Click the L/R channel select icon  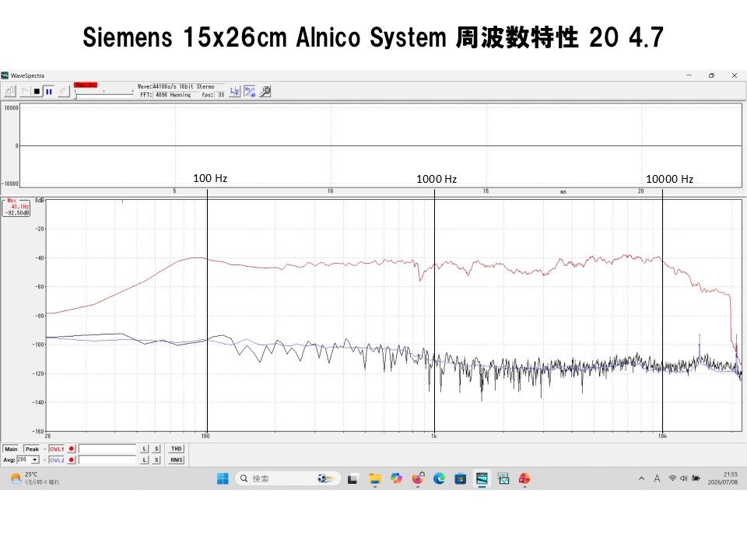pyautogui.click(x=235, y=92)
